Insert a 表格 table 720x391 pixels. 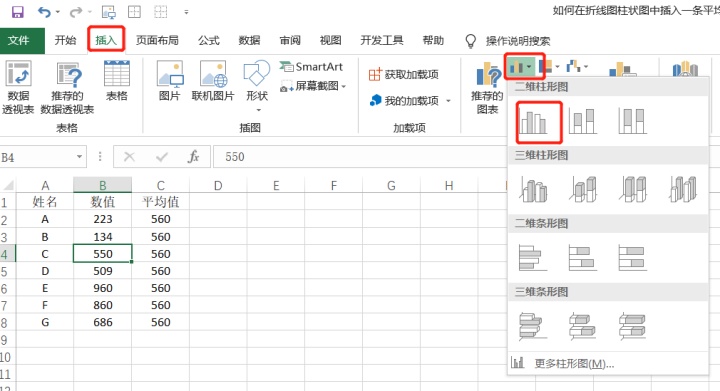pyautogui.click(x=117, y=81)
